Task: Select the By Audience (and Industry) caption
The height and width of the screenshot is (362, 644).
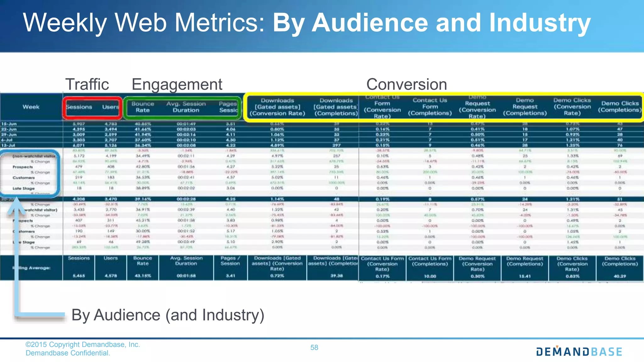Action: (168, 315)
